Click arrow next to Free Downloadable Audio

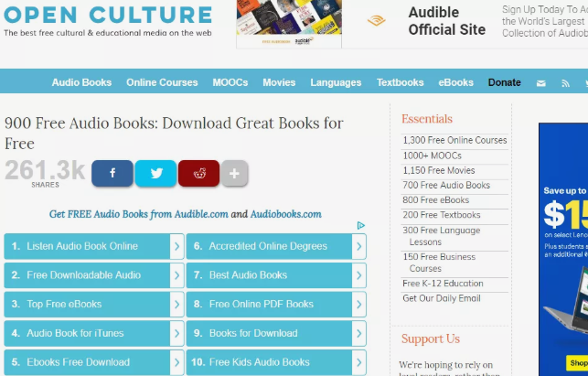click(x=177, y=275)
